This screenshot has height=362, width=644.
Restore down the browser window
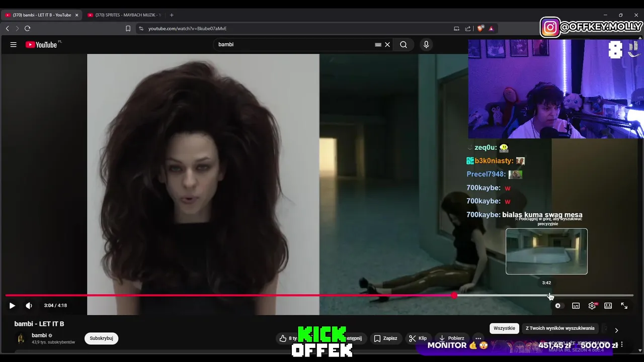coord(620,15)
